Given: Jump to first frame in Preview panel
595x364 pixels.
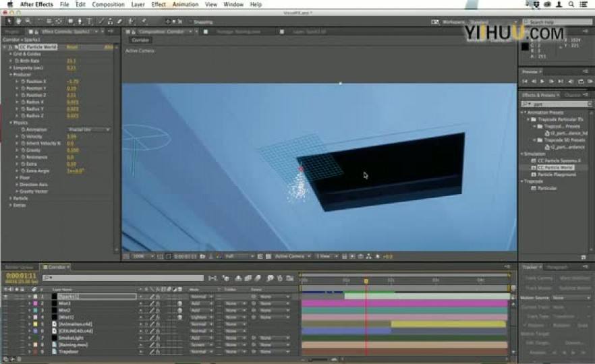Looking at the screenshot, I should pyautogui.click(x=525, y=81).
